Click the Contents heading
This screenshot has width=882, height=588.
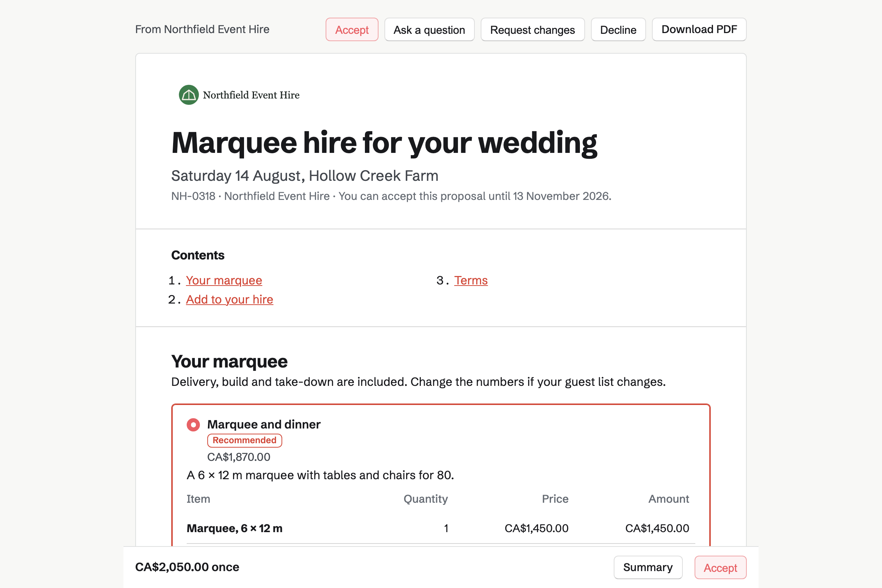tap(198, 255)
